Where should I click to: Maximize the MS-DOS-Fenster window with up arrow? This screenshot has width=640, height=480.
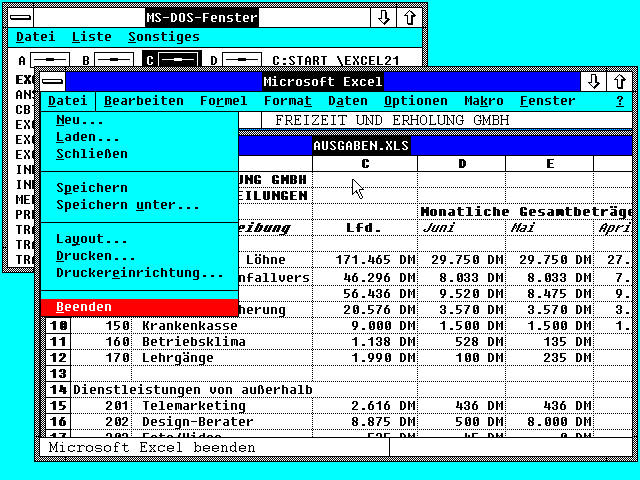click(x=409, y=18)
